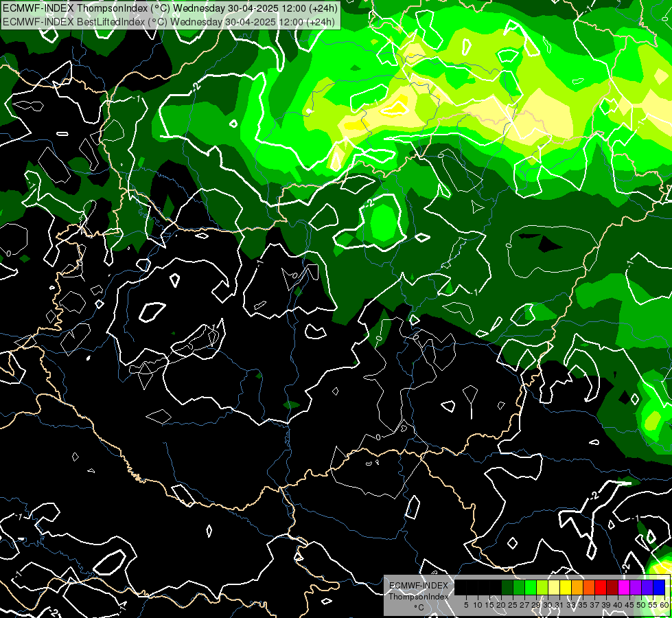Click the '60' tick label on the legend
The width and height of the screenshot is (672, 618).
[664, 605]
